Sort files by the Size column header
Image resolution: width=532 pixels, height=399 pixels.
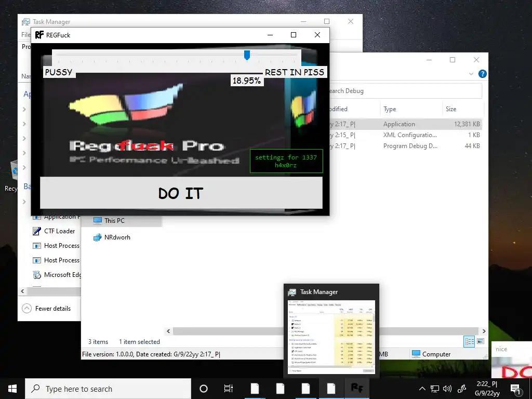click(462, 109)
